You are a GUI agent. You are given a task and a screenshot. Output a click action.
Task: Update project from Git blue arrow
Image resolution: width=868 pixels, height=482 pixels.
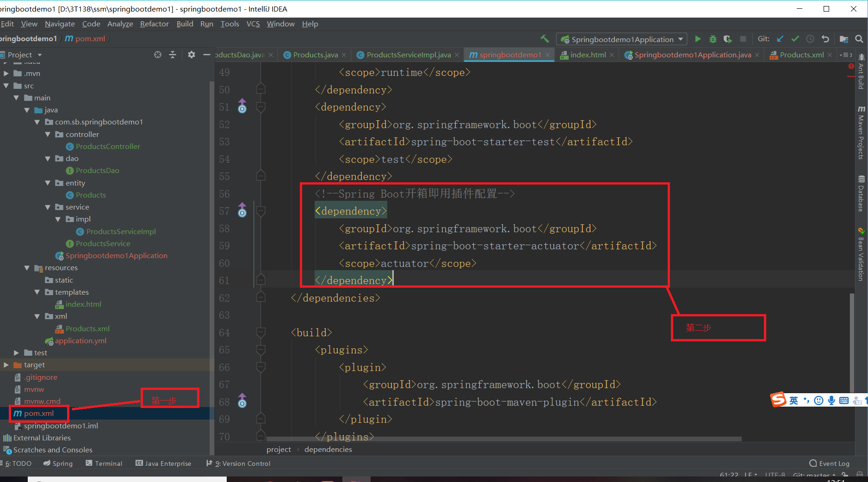pos(780,39)
